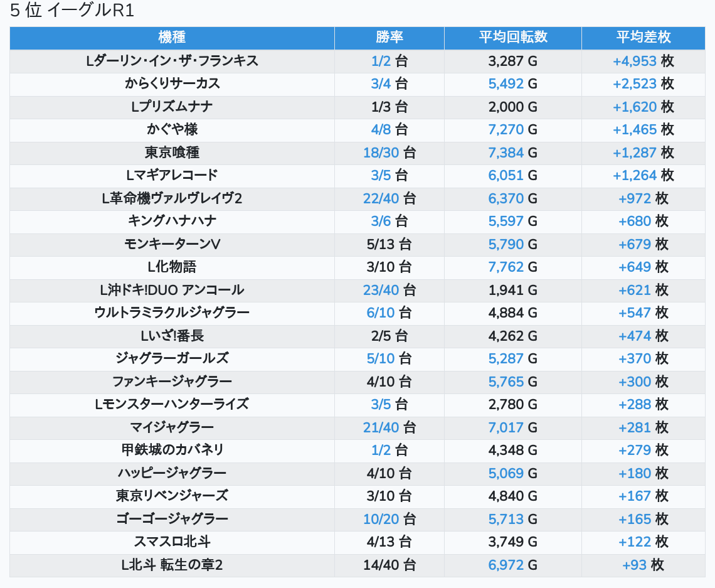Click the 5位 イーグルR1 heading
This screenshot has height=588, width=715.
72,11
